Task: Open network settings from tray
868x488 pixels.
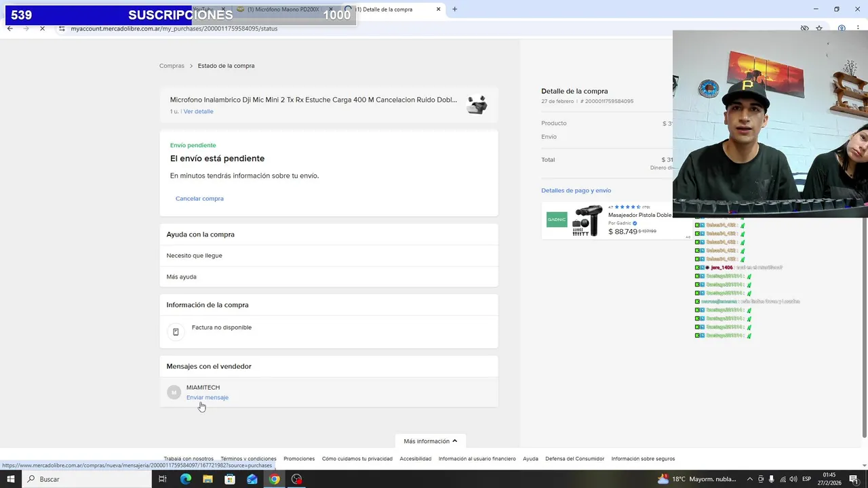Action: click(782, 479)
